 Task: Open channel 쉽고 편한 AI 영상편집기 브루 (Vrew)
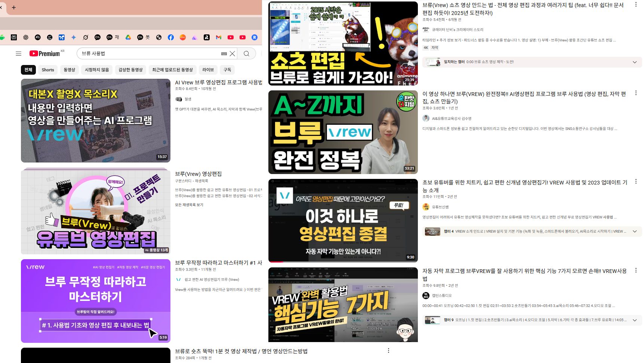click(x=212, y=279)
